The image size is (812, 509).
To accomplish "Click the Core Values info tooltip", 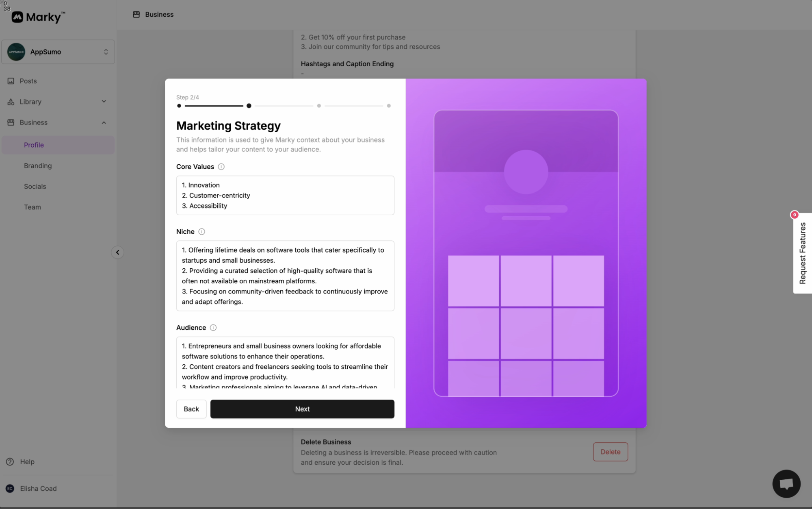I will point(221,167).
